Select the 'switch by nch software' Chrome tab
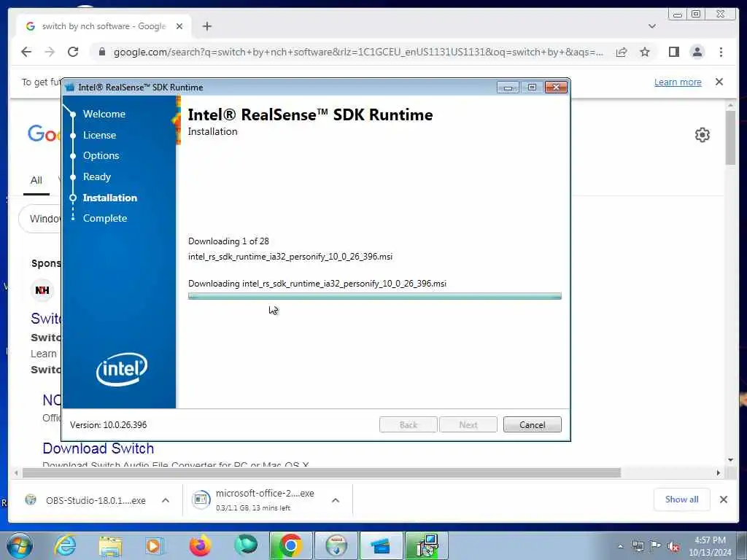The image size is (747, 560). pos(104,26)
